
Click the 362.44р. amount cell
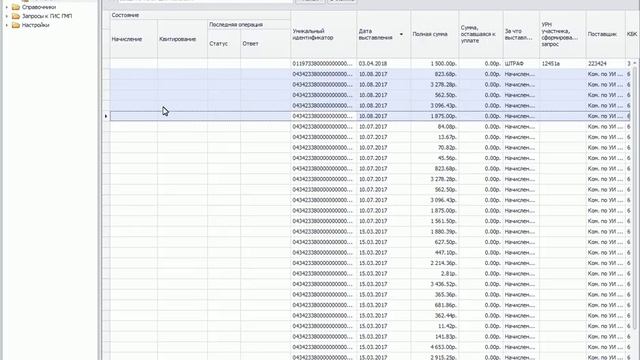[x=435, y=316]
